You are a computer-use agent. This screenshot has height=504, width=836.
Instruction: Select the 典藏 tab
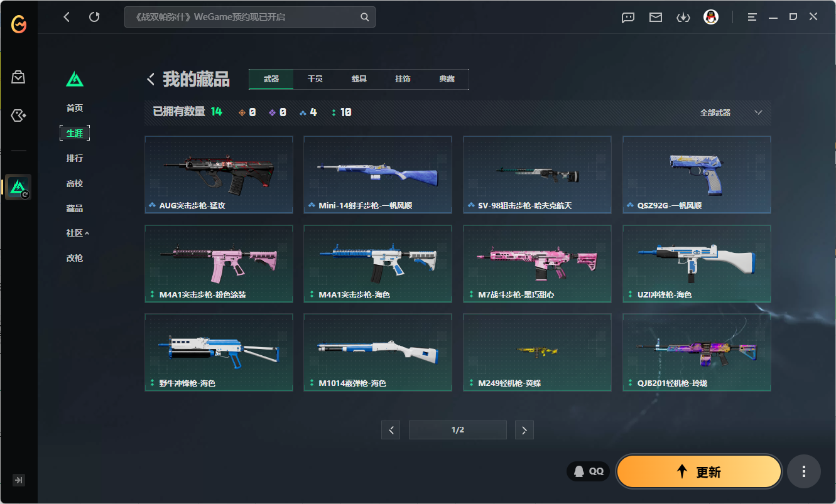[447, 79]
